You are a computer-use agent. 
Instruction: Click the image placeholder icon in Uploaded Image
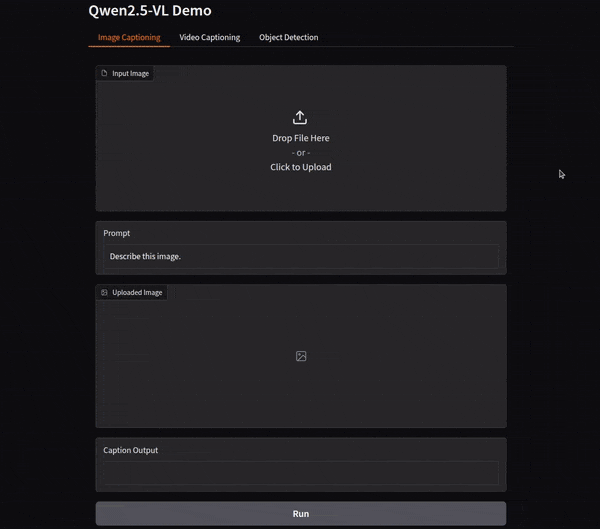(x=301, y=356)
